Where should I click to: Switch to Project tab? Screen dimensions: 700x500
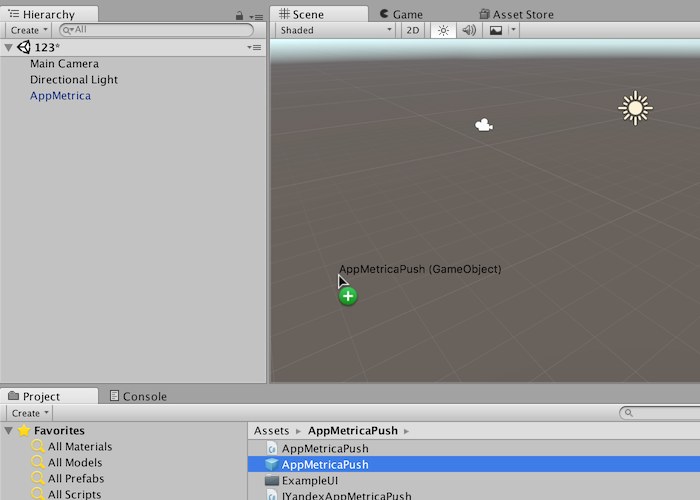[x=48, y=396]
